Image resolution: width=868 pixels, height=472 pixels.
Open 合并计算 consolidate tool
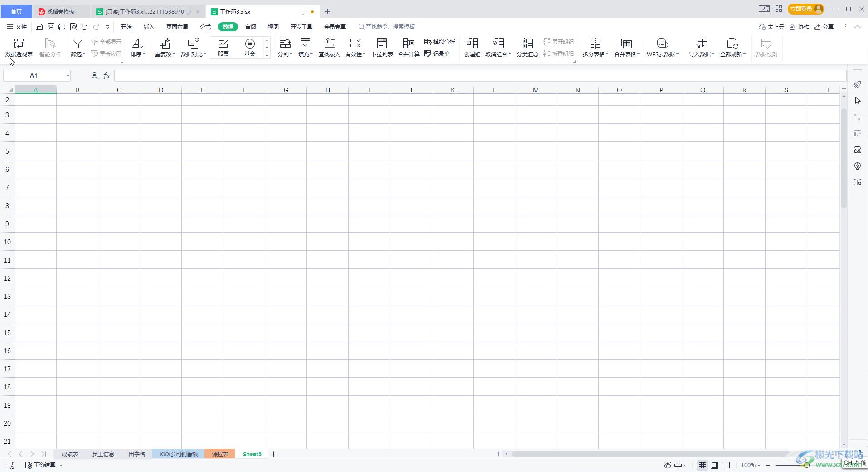click(409, 48)
